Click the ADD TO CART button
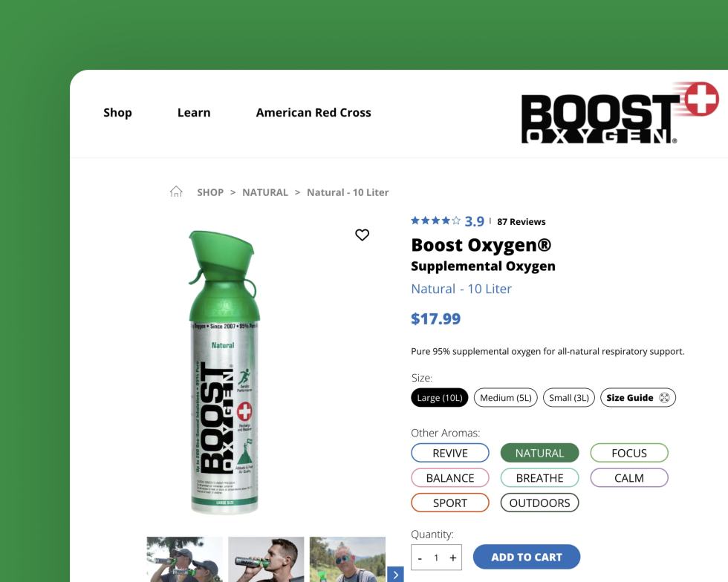This screenshot has height=582, width=728. (527, 557)
